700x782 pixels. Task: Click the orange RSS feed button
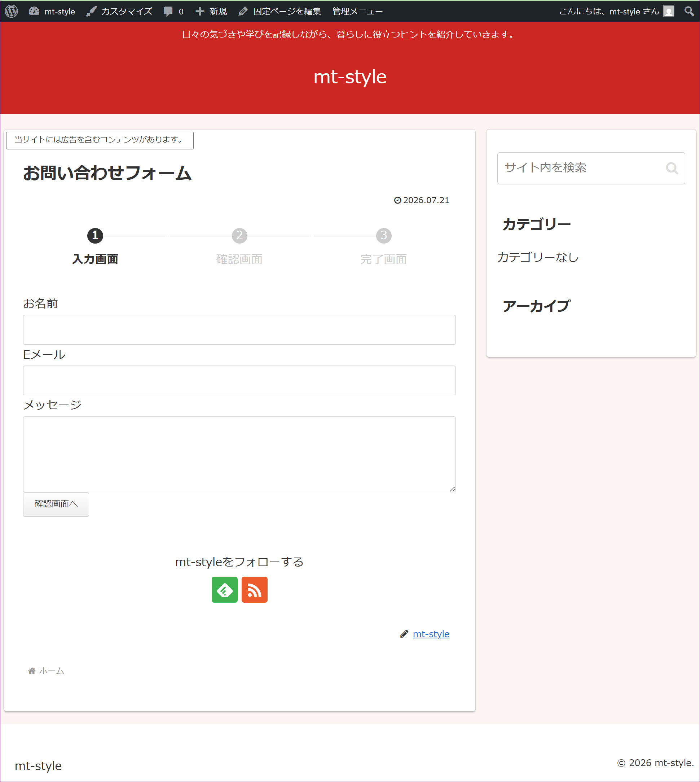255,590
